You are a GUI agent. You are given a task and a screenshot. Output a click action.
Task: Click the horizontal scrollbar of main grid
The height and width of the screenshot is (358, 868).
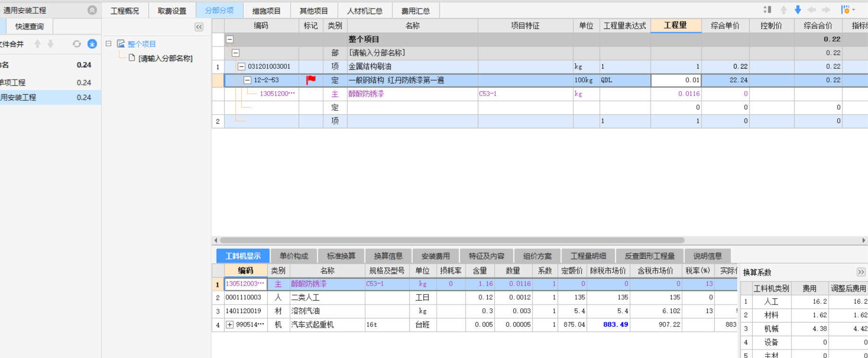coord(452,241)
